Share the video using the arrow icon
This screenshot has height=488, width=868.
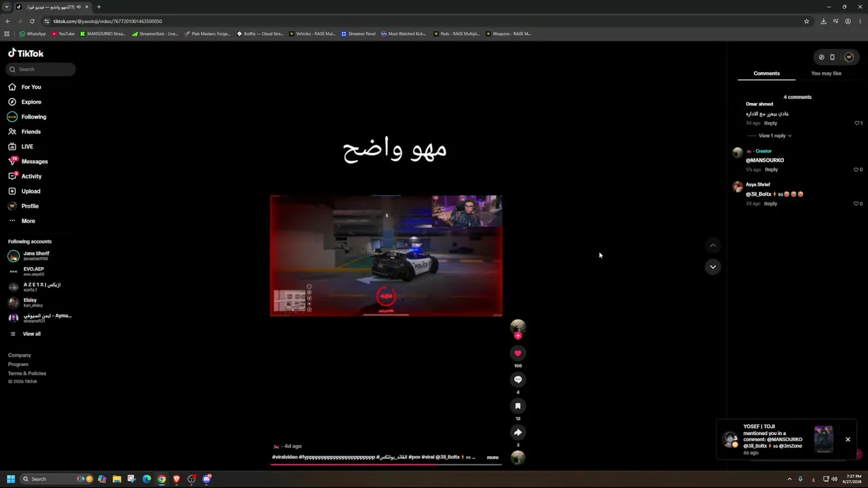(x=517, y=432)
